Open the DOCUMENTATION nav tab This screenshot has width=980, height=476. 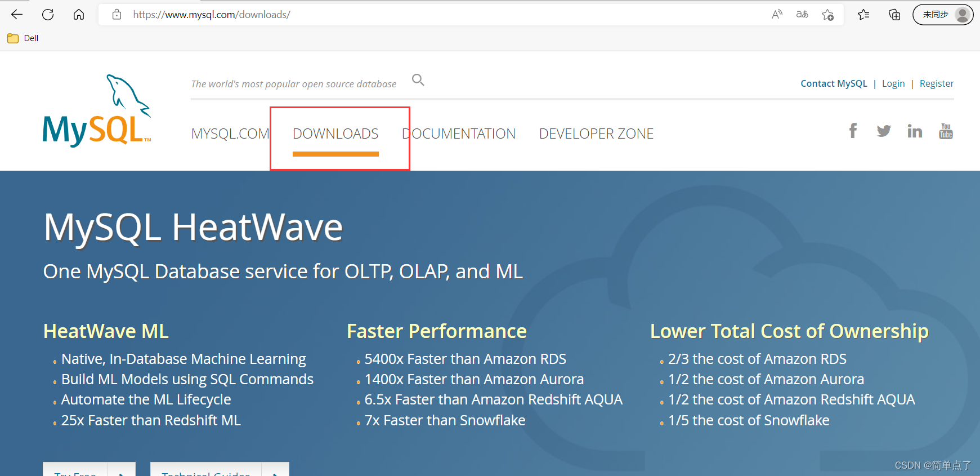point(459,134)
